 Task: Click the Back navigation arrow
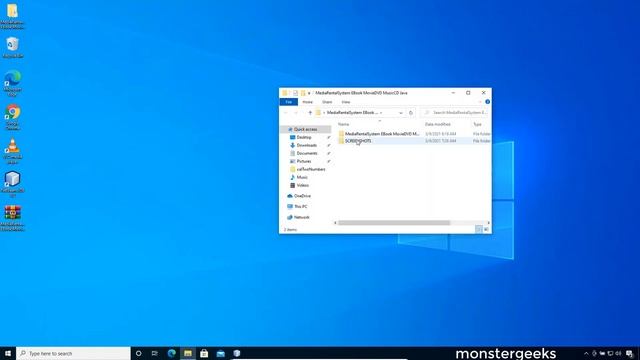pyautogui.click(x=286, y=113)
